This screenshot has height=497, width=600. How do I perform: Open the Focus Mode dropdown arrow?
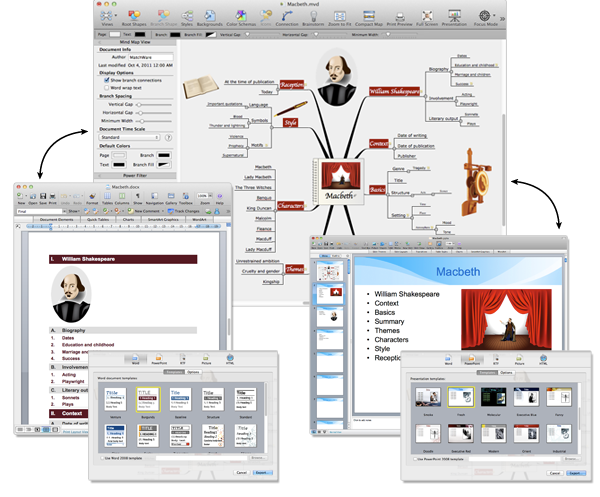494,16
